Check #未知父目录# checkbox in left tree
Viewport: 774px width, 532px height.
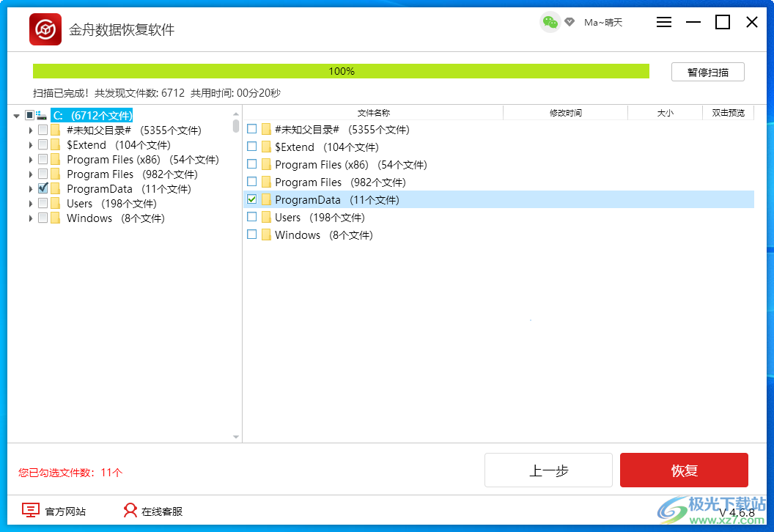pyautogui.click(x=43, y=130)
